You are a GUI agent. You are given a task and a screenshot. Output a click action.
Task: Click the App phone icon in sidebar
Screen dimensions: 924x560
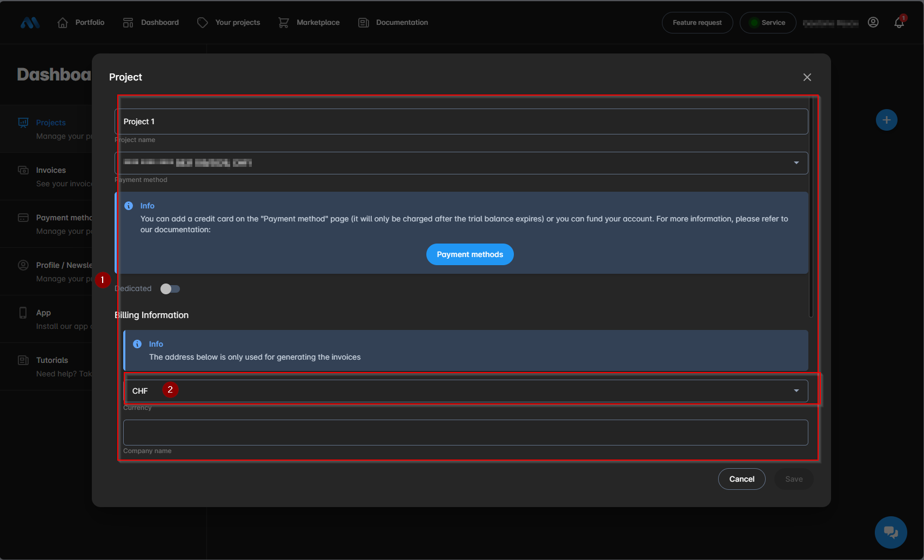[x=23, y=313]
